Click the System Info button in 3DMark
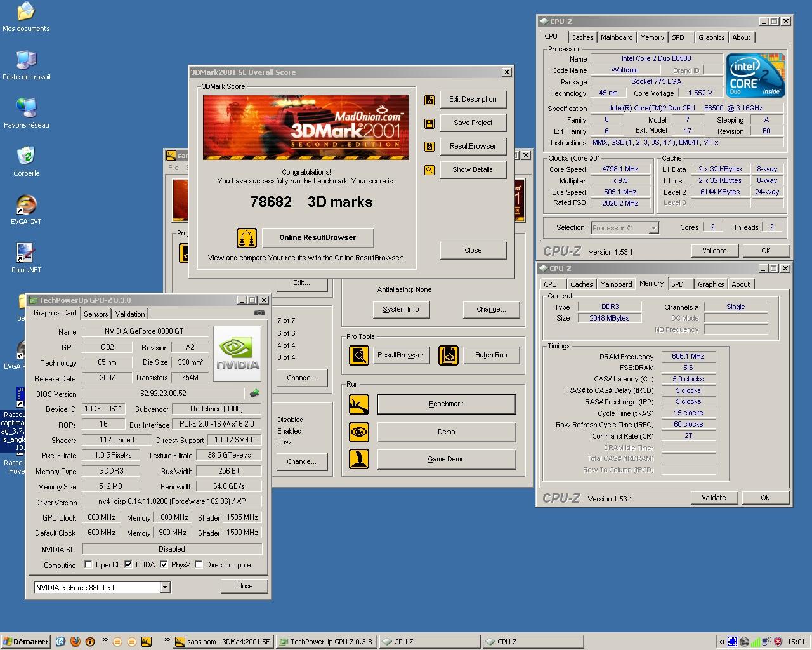812x650 pixels. [x=401, y=310]
